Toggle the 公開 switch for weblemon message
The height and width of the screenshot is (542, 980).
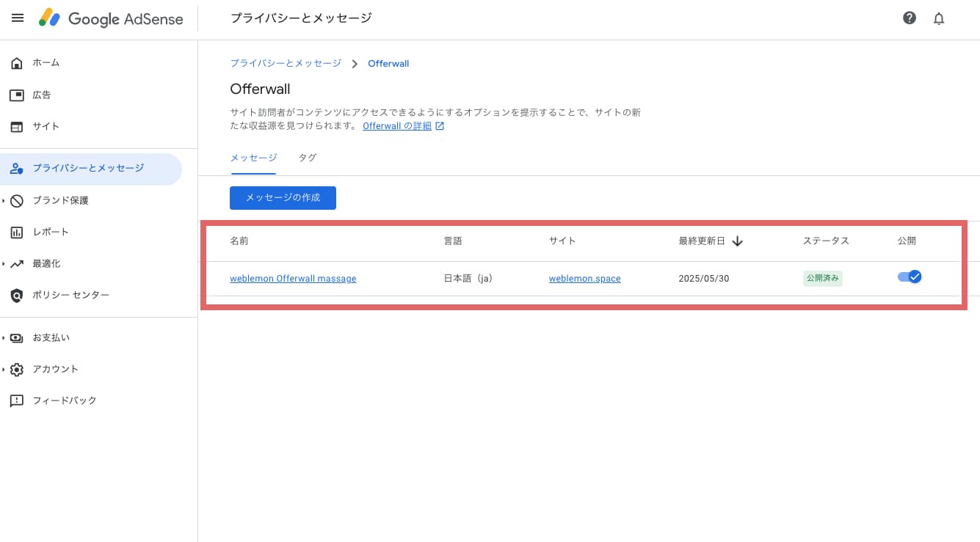click(910, 277)
